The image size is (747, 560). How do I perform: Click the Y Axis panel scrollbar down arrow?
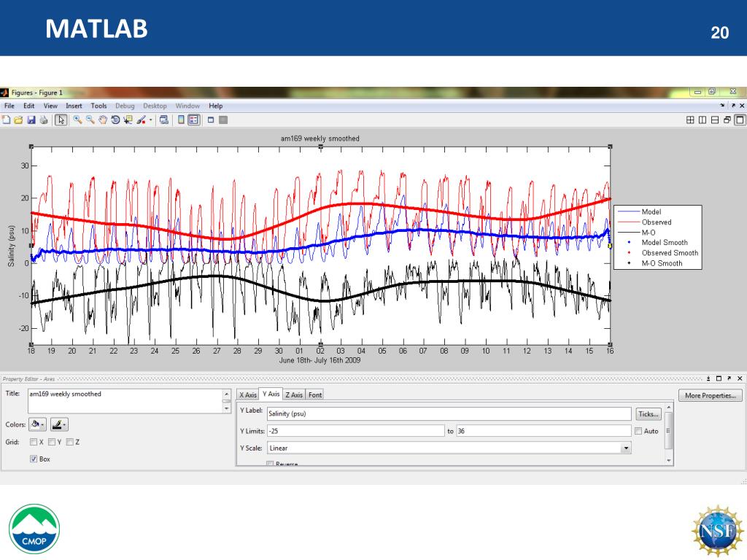[x=668, y=461]
